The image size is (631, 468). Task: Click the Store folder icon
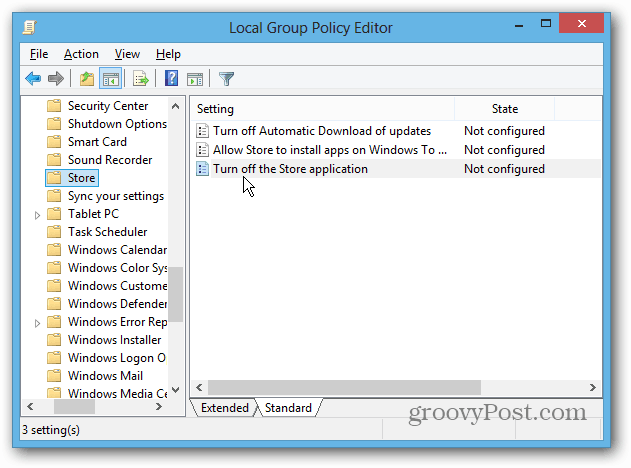pyautogui.click(x=54, y=178)
